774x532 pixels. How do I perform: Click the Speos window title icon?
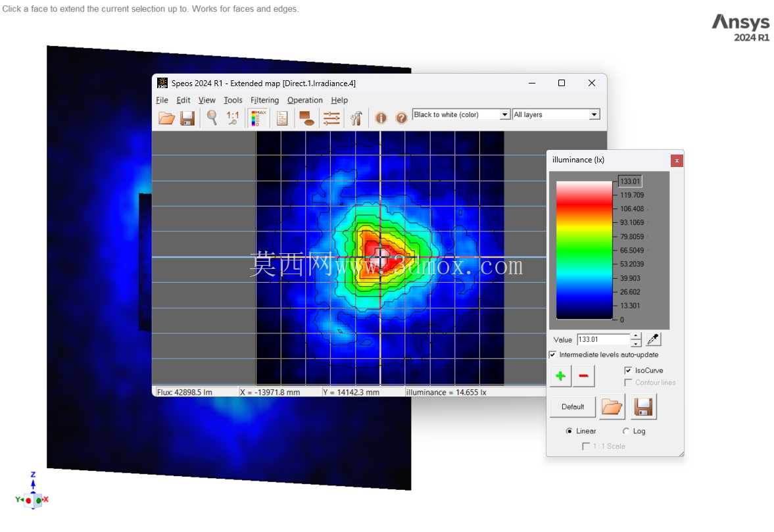(x=162, y=83)
